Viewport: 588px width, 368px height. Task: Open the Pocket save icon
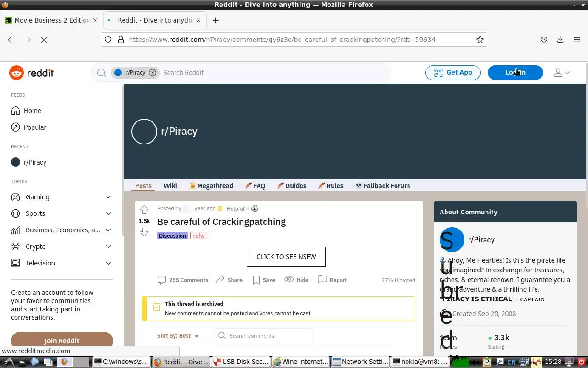[544, 40]
